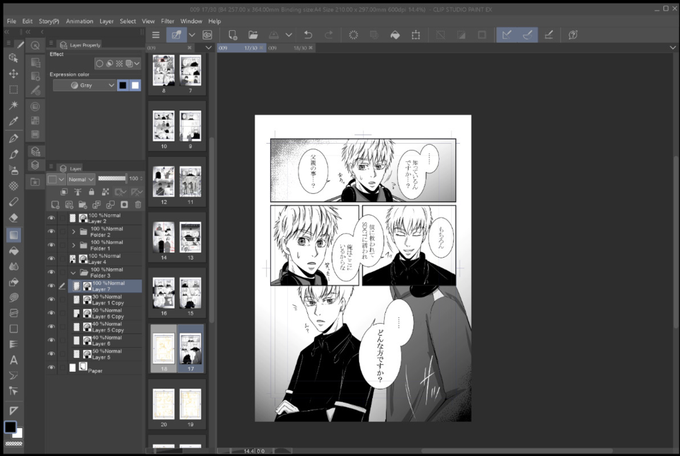Select the Text tool
680x456 pixels.
13,360
